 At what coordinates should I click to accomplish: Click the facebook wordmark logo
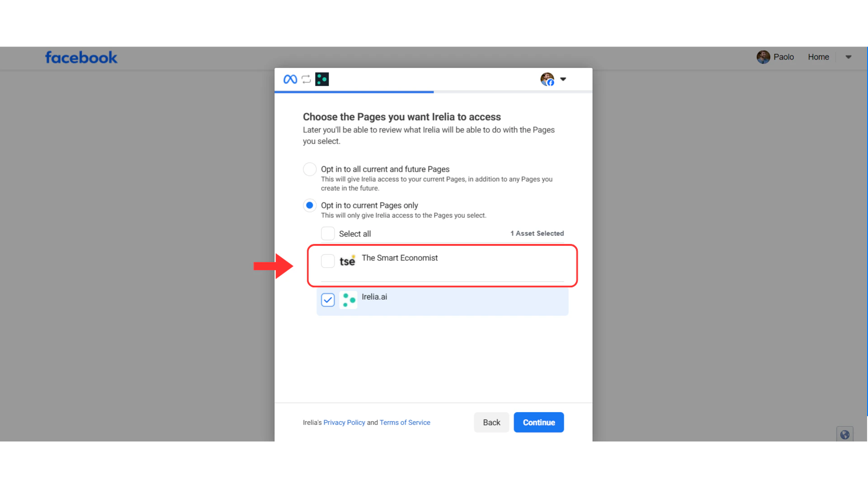[81, 57]
